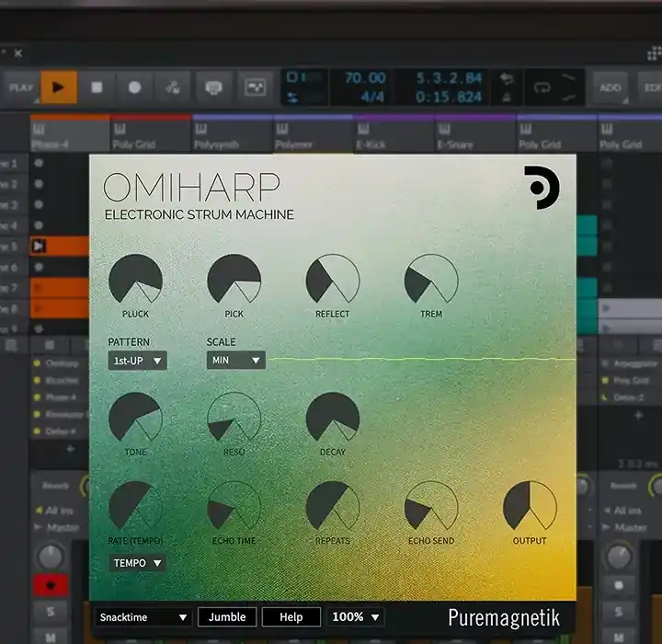The image size is (662, 644).
Task: Click the TREM knob in Omiharp
Action: tap(431, 280)
